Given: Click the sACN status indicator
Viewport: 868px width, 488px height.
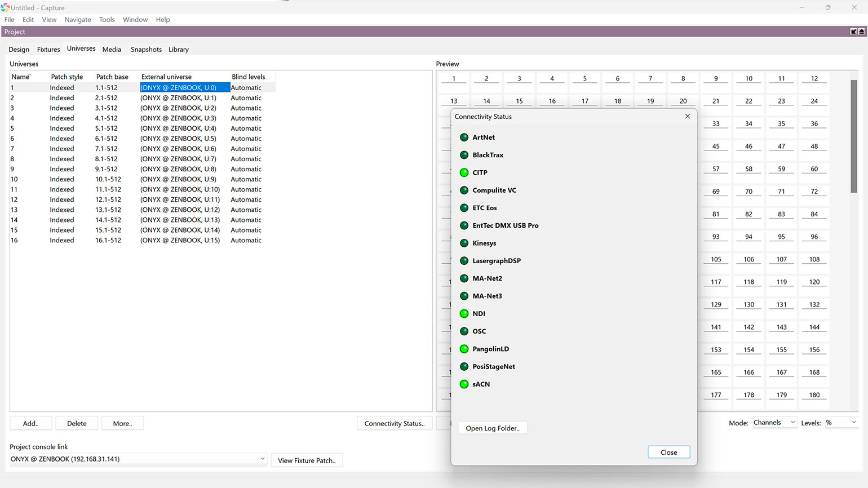Looking at the screenshot, I should pyautogui.click(x=464, y=384).
